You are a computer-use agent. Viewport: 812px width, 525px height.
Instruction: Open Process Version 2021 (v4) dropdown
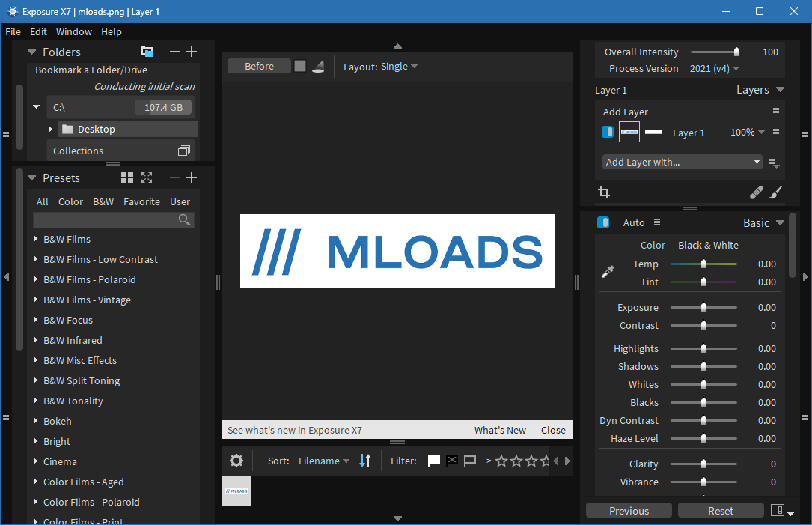[x=714, y=68]
